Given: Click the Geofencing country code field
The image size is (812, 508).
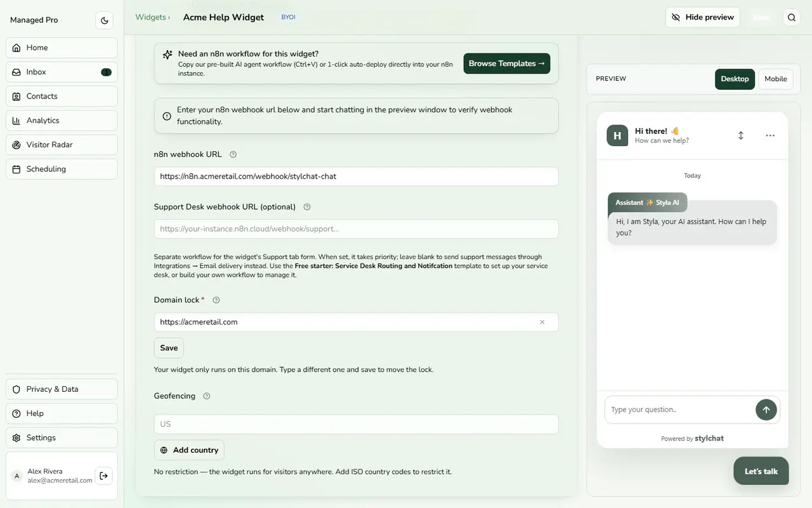Looking at the screenshot, I should 356,424.
